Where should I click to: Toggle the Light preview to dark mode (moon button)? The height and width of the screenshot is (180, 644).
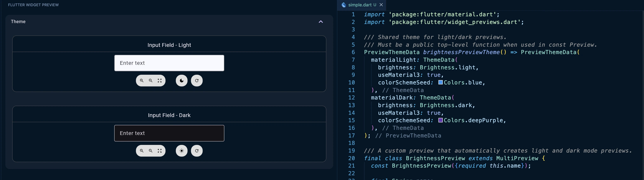(x=181, y=81)
